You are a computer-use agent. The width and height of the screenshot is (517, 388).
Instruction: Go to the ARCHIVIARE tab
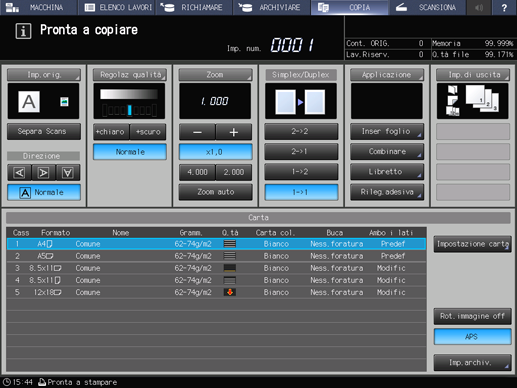[x=272, y=7]
